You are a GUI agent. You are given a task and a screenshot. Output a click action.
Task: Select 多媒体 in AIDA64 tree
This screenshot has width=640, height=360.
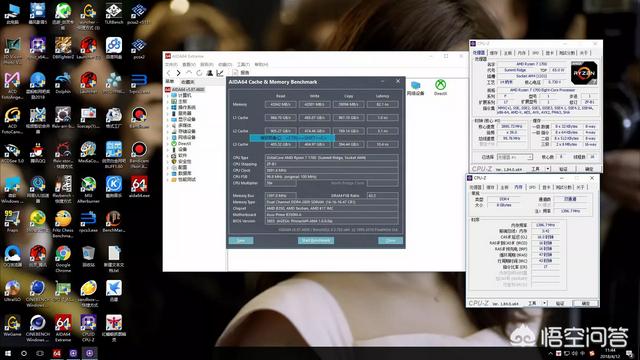pyautogui.click(x=184, y=125)
